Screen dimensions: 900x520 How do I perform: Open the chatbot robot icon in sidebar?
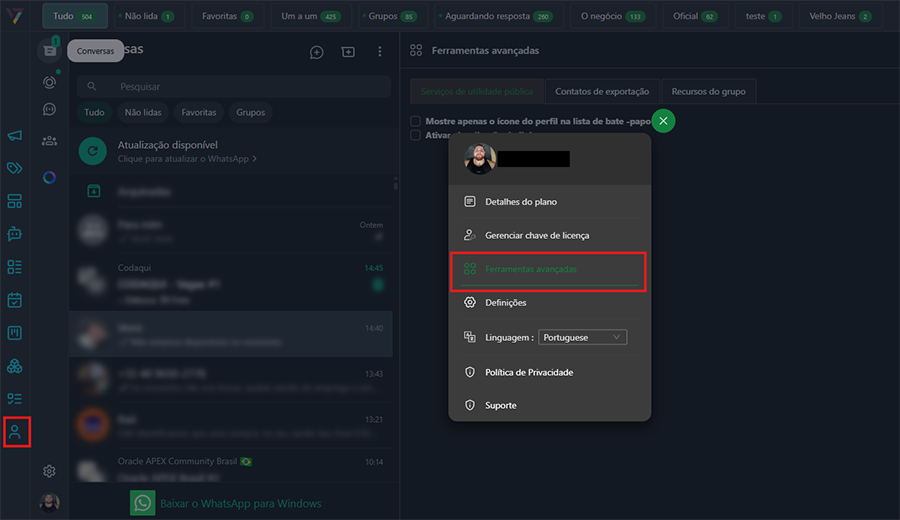[x=15, y=234]
